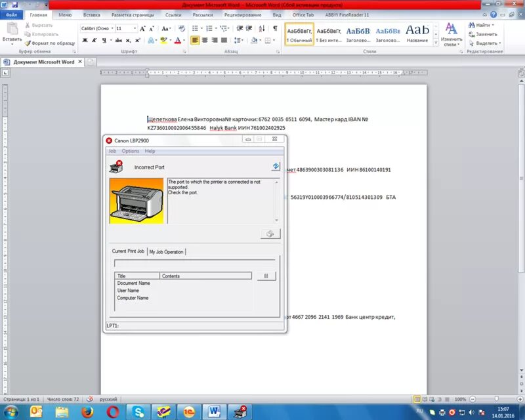Toggle Italic formatting in Word ribbon
The image size is (525, 420).
pos(94,40)
